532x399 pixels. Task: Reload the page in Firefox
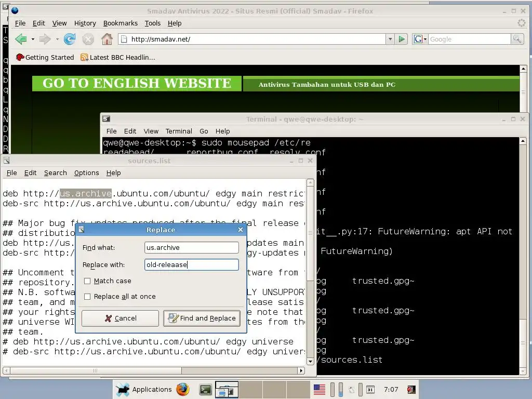coord(70,39)
